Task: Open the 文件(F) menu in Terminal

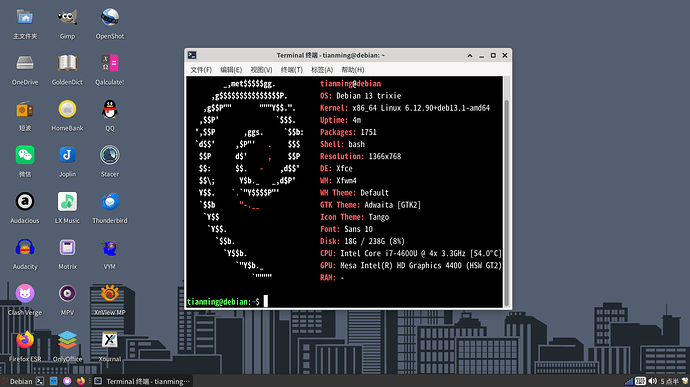Action: pos(201,70)
